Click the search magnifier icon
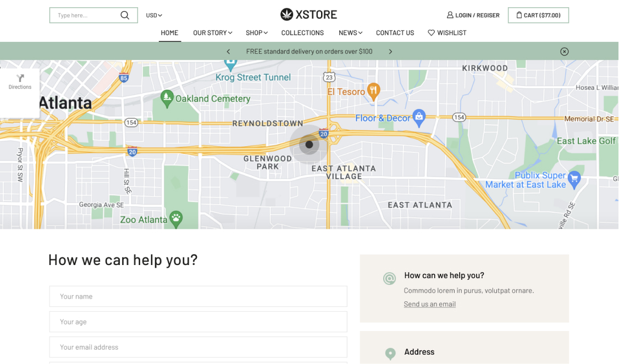This screenshot has width=619, height=364. coord(125,15)
